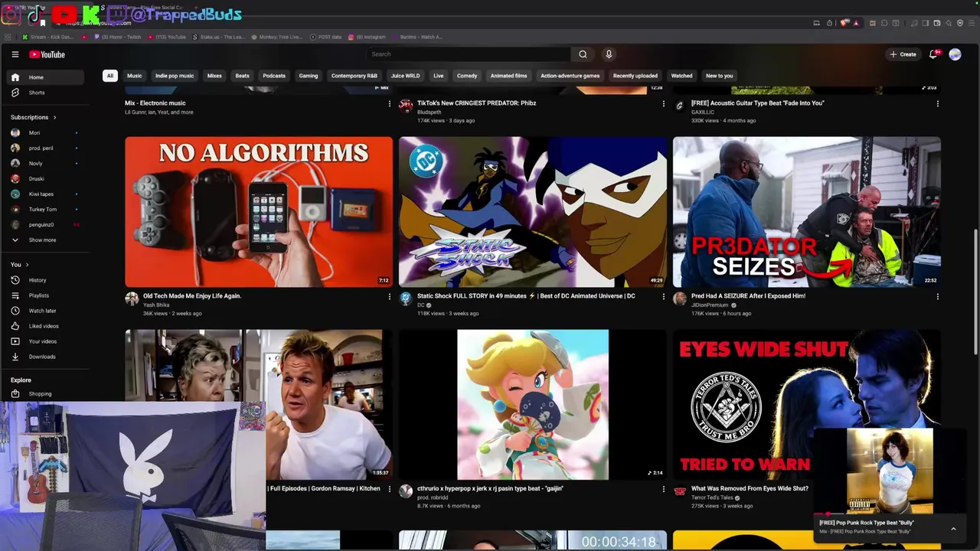The image size is (980, 551).
Task: Open Stake.us bookmark in bookmarks bar
Action: click(x=218, y=37)
